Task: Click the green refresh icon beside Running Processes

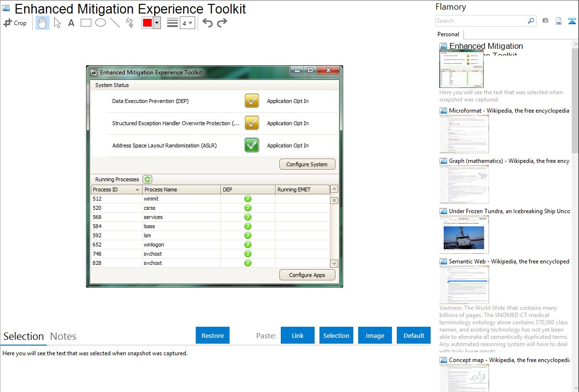Action: coord(147,179)
